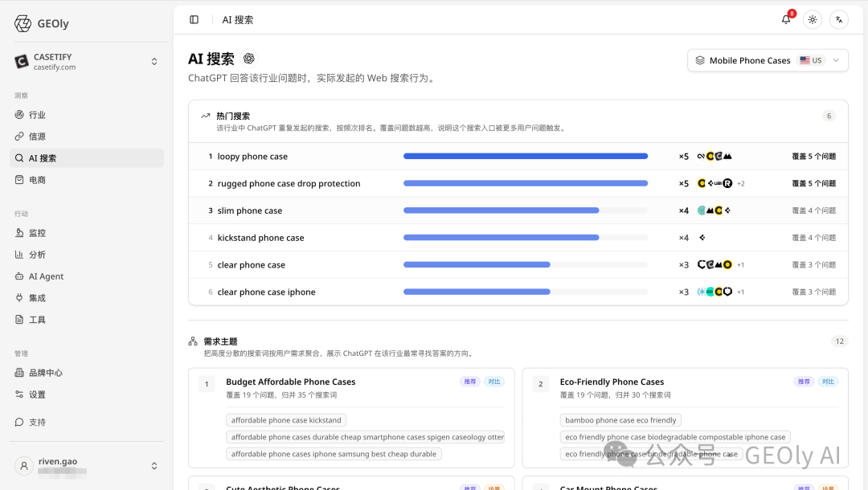Click 推荐 tag on Budget Affordable card
868x490 pixels.
coord(470,382)
